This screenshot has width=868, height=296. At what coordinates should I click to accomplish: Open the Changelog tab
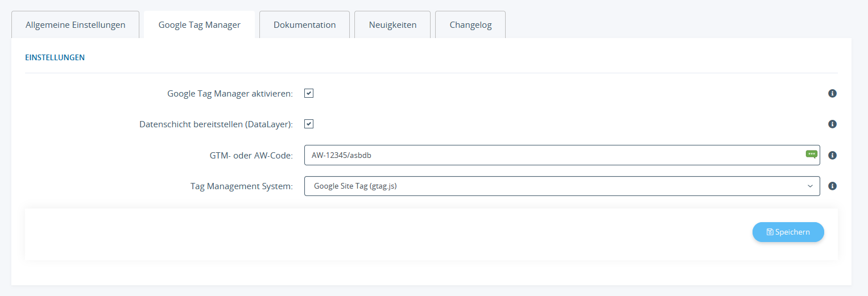tap(470, 25)
